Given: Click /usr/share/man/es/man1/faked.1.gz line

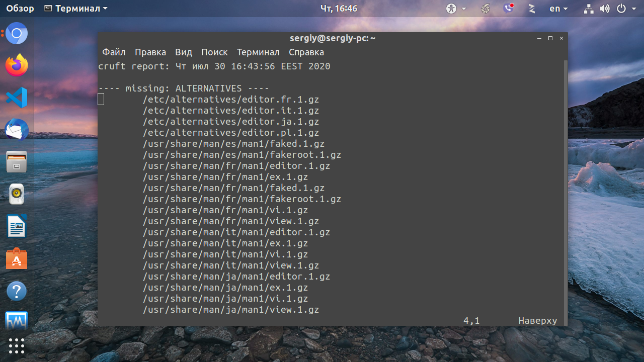Looking at the screenshot, I should [234, 144].
